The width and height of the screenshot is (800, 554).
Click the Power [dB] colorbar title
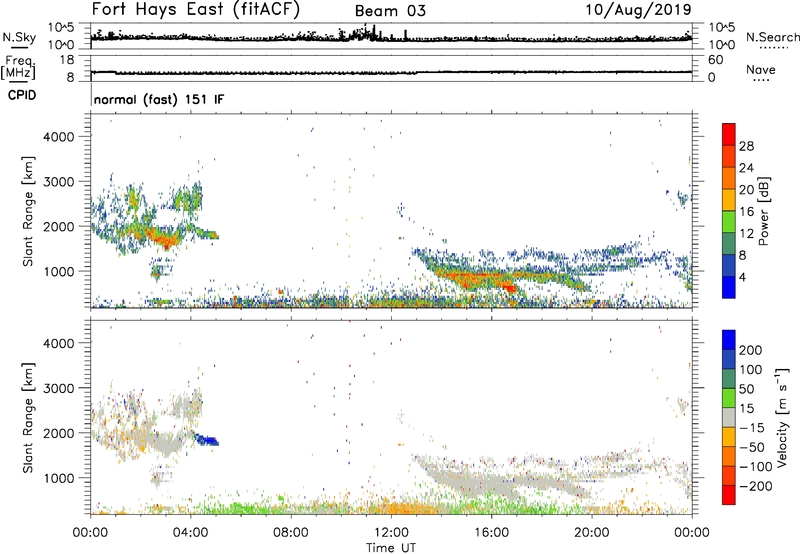pos(763,211)
